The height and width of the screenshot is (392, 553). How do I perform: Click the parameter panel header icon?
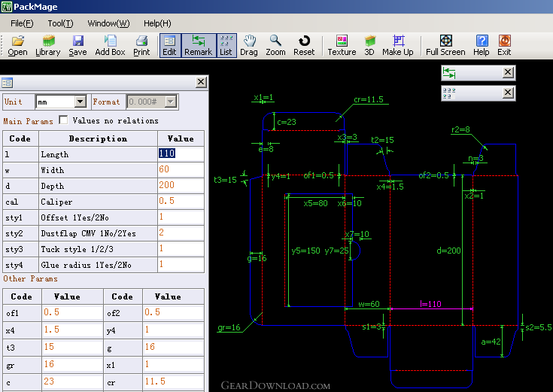pyautogui.click(x=7, y=83)
